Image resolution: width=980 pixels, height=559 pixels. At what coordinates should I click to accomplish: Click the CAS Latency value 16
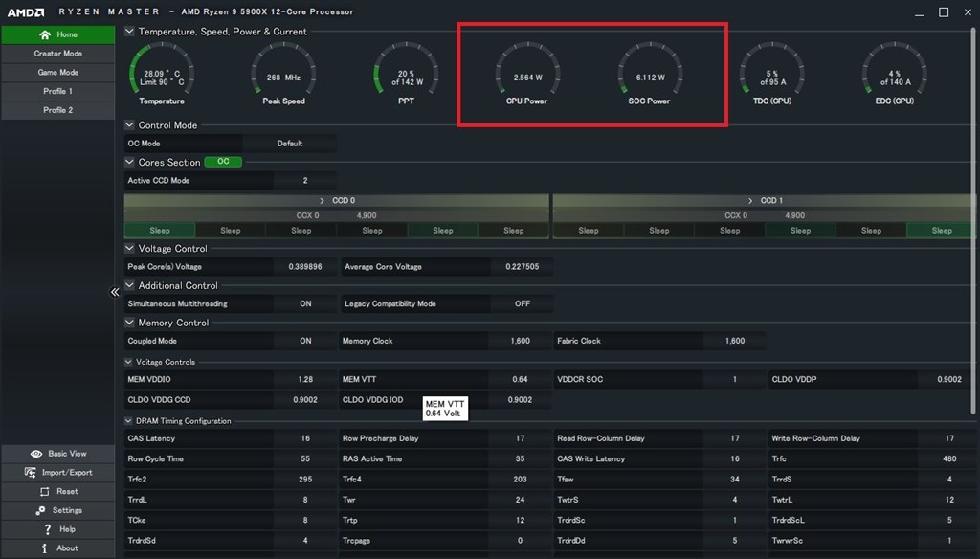(x=305, y=439)
